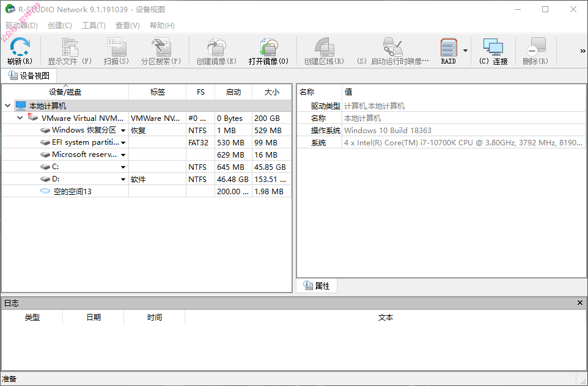Click the Microsoft reserved partition drive icon

(45, 155)
